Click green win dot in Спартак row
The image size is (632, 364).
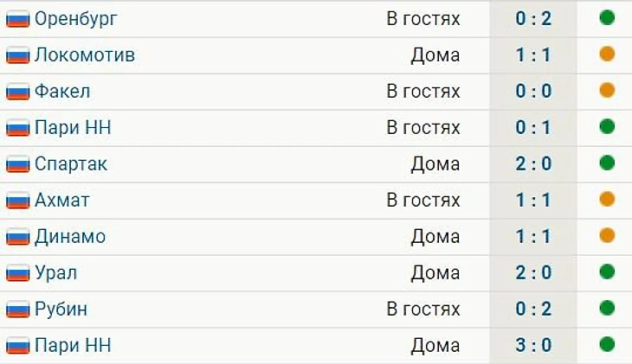(607, 163)
